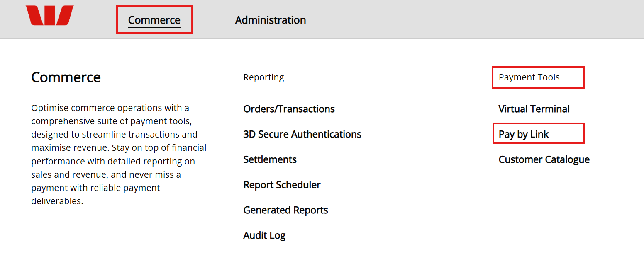Click the red Westpac logo

(x=49, y=15)
